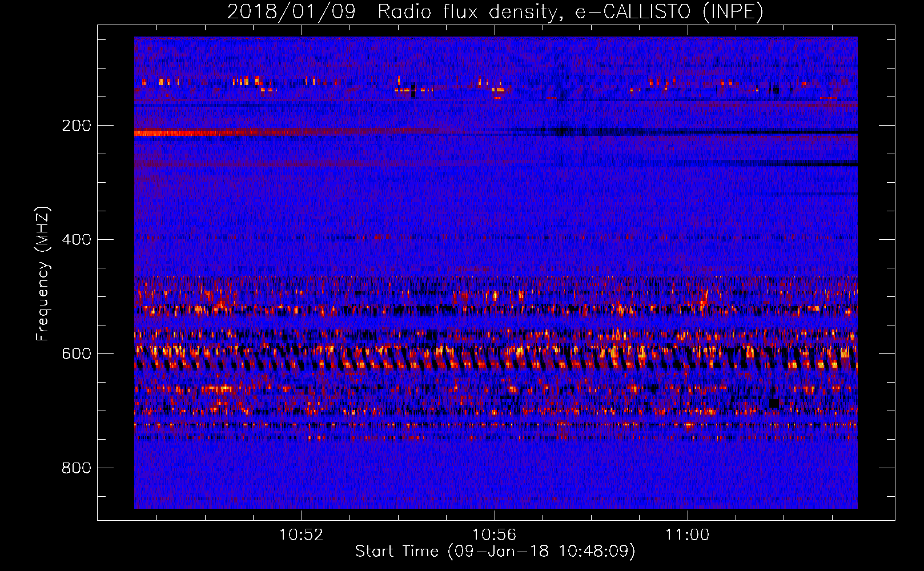Click the 200 frequency tick label
The image size is (924, 571).
pos(77,126)
